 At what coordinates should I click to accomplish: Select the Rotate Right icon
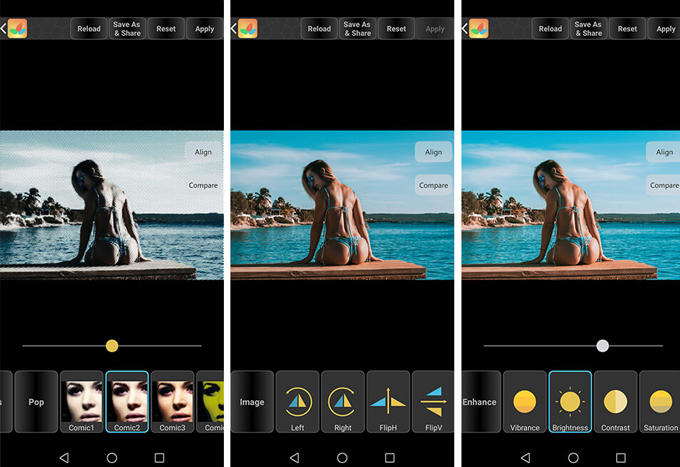tap(342, 401)
